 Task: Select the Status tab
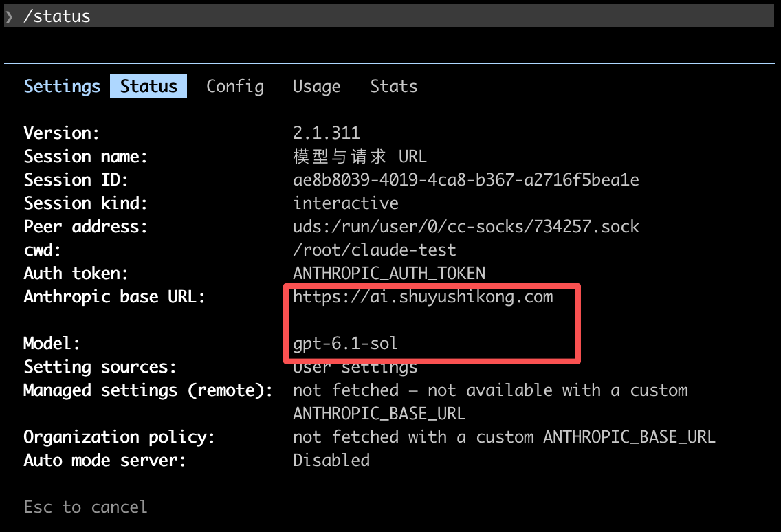(148, 86)
